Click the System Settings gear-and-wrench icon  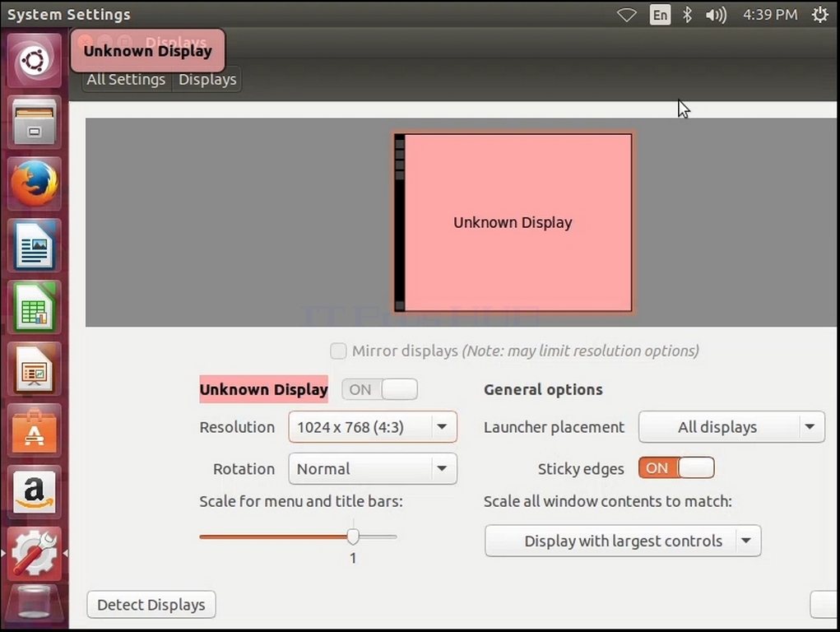35,554
